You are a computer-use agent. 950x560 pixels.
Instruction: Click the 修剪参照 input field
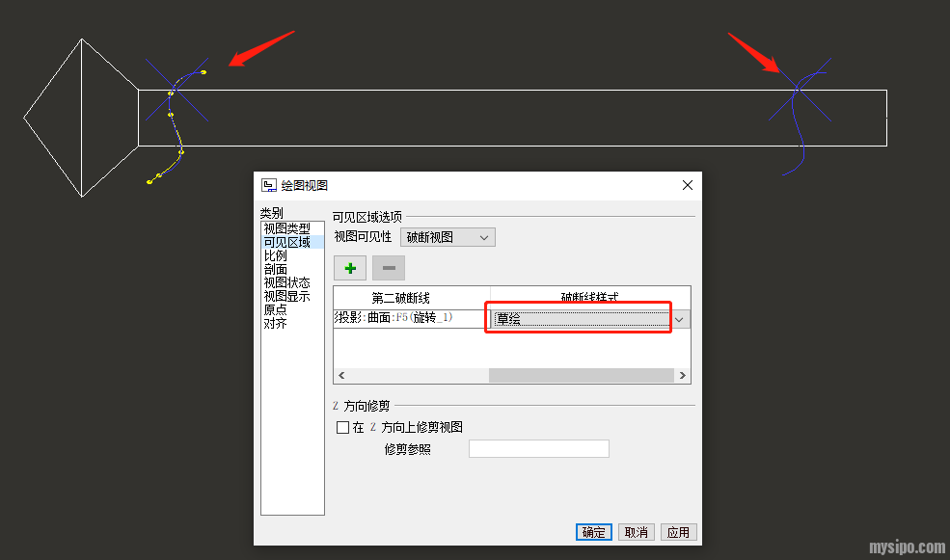[538, 449]
